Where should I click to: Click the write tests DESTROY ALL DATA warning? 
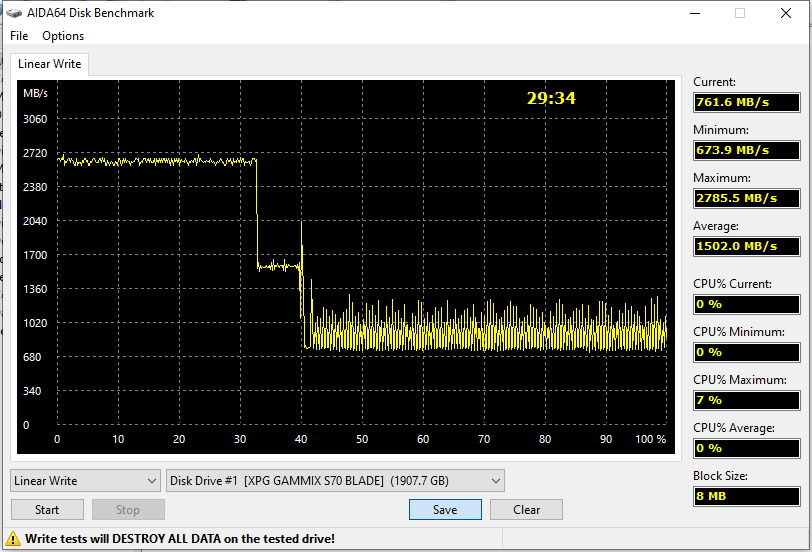[x=180, y=539]
